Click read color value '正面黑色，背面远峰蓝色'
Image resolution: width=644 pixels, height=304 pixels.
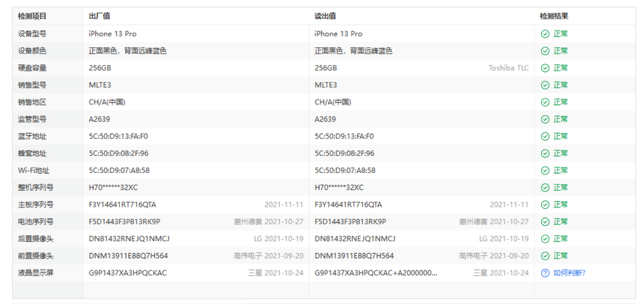(353, 51)
